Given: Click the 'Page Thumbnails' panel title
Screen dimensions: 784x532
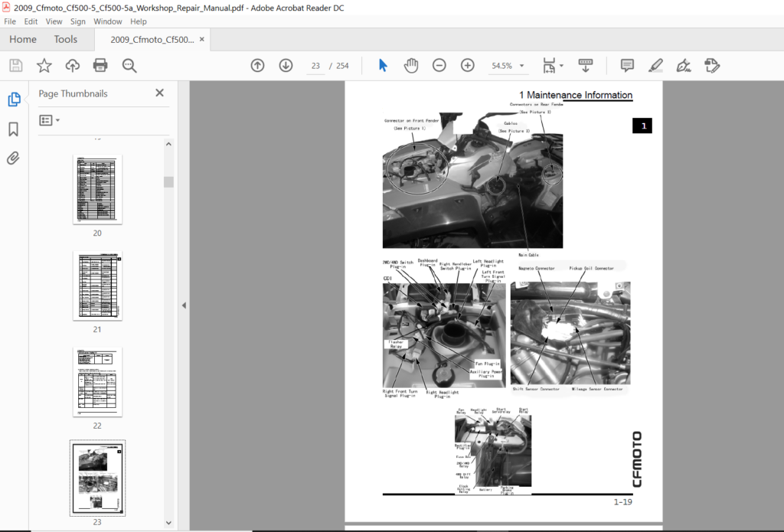Looking at the screenshot, I should [73, 93].
